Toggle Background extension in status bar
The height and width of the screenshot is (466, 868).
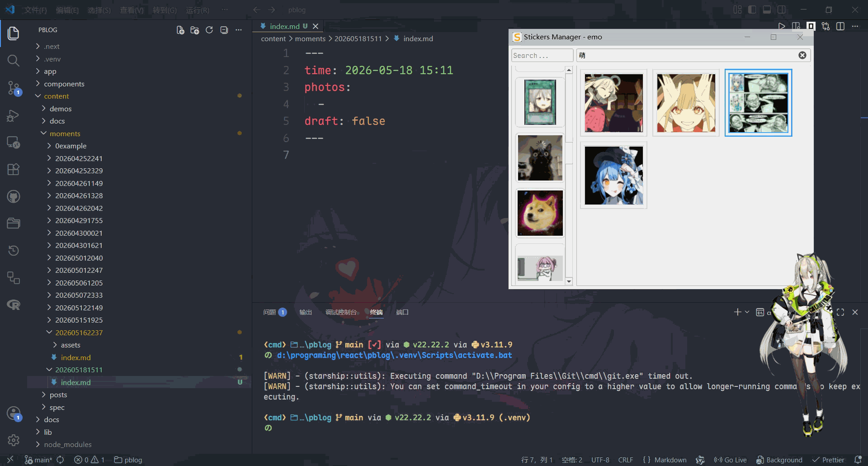[x=779, y=460]
